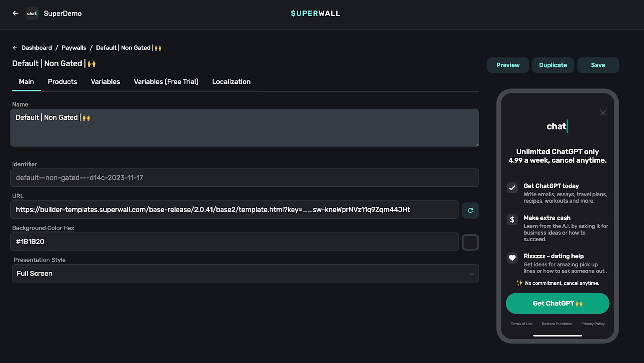Click the heart icon beside Rizzzzz dating help

(x=512, y=258)
